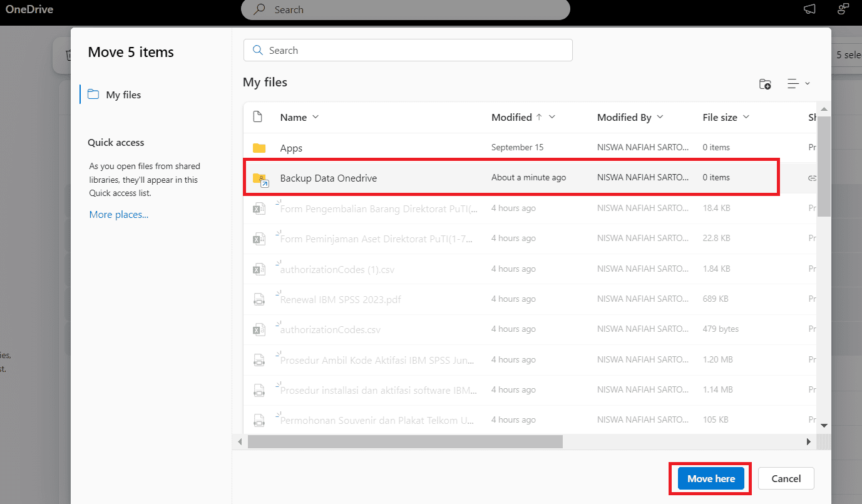Click the new folder icon

[765, 84]
